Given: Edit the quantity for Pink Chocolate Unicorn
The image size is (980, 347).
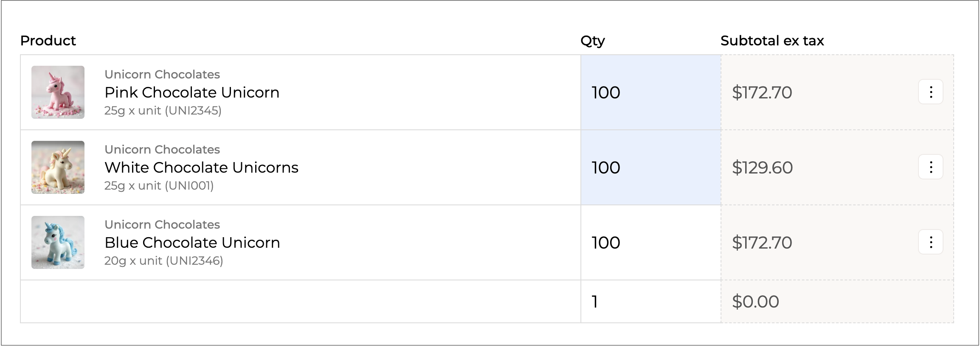Looking at the screenshot, I should click(x=650, y=92).
